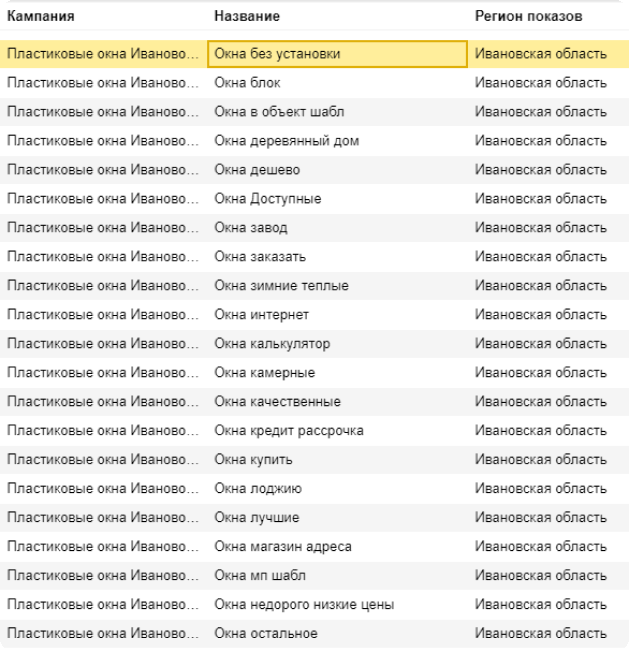
Task: Select the Окна заказать cell
Action: coord(260,257)
